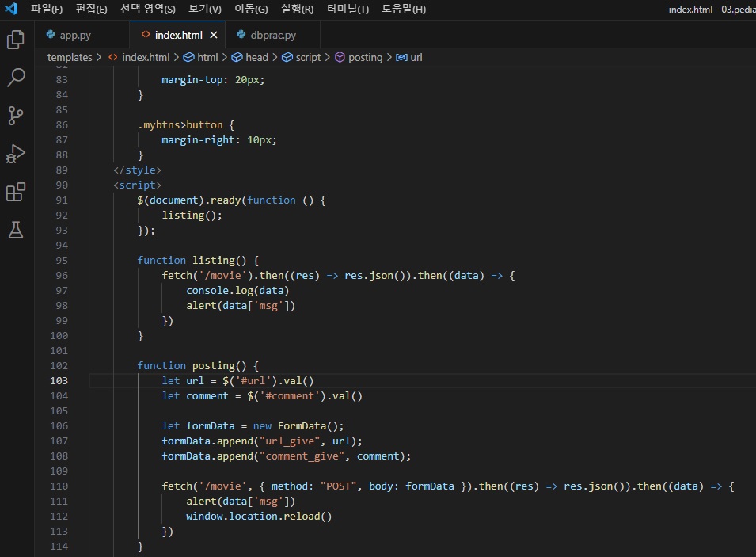
Task: Click line number 103 in the gutter
Action: pyautogui.click(x=59, y=381)
